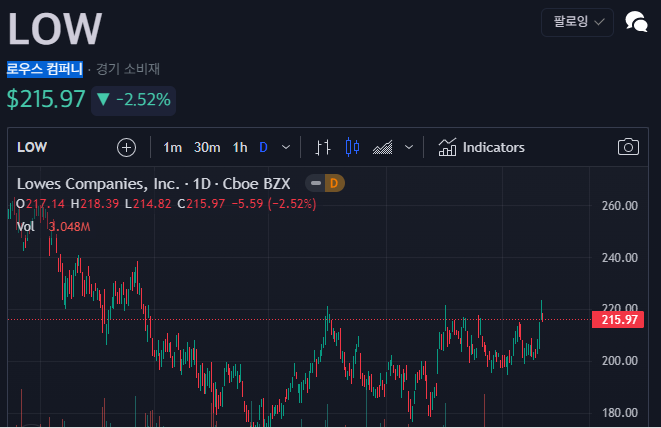
Task: Select the 1m time interval
Action: [172, 148]
